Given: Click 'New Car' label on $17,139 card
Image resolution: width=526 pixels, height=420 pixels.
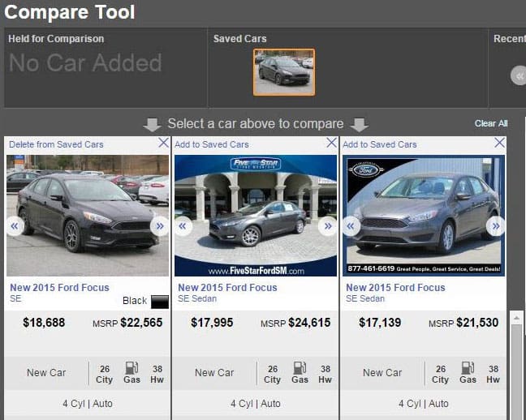Looking at the screenshot, I should pyautogui.click(x=382, y=373).
